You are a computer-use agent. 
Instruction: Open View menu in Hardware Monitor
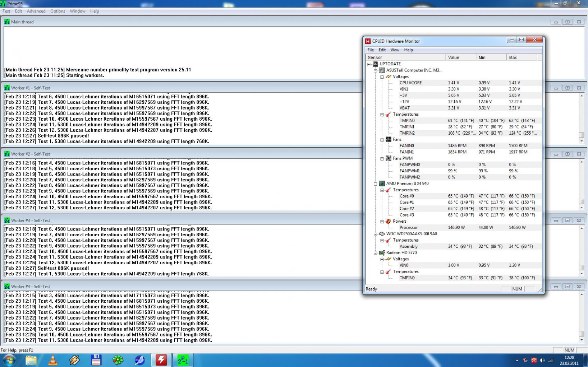click(395, 50)
